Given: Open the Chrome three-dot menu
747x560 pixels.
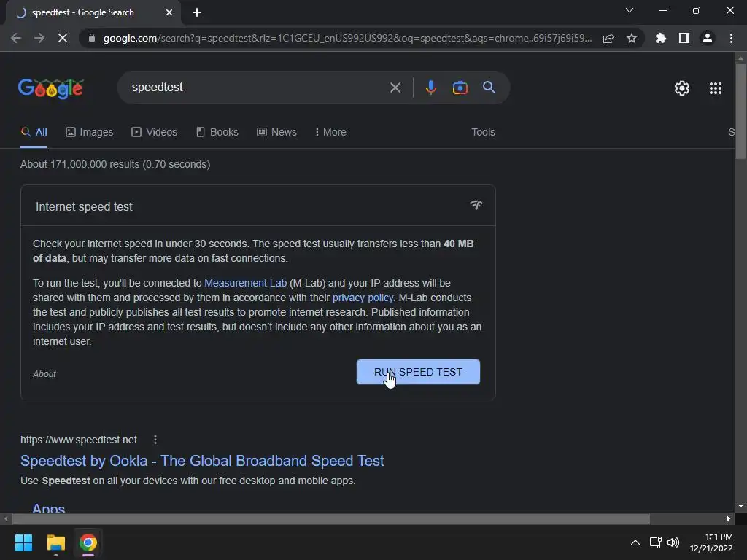Looking at the screenshot, I should (x=731, y=38).
